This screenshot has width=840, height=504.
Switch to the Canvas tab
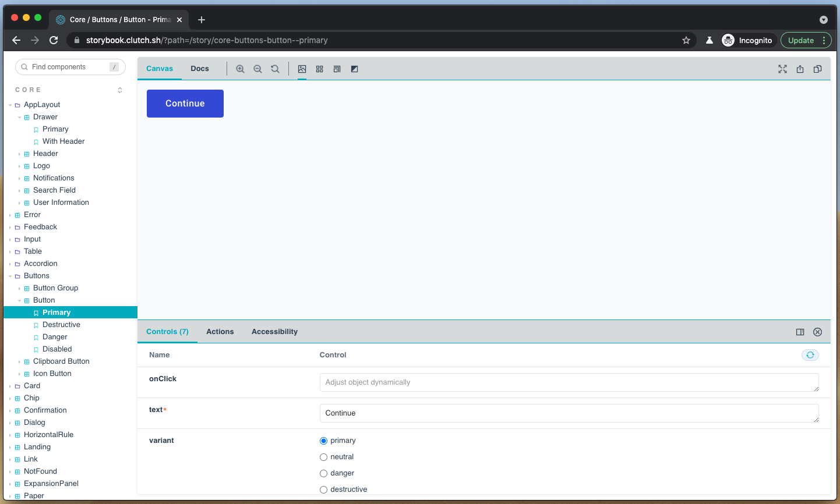point(160,69)
